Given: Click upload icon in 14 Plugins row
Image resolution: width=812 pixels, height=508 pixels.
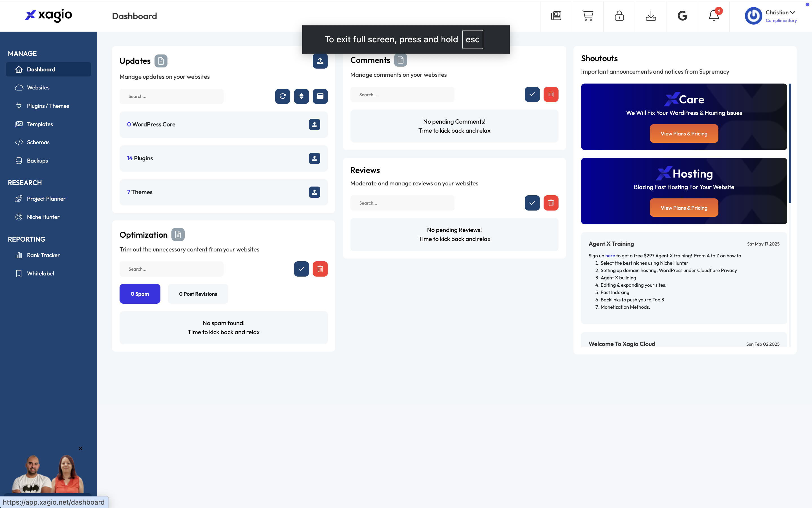Looking at the screenshot, I should 314,158.
